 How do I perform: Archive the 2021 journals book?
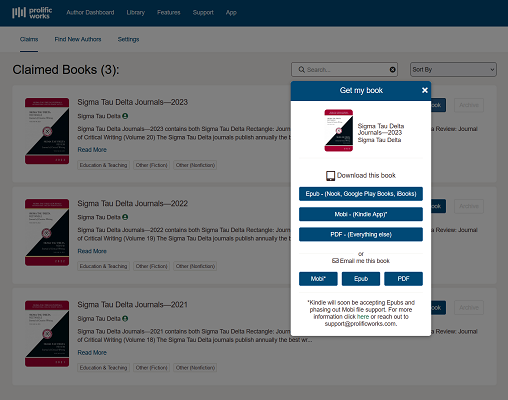click(469, 308)
